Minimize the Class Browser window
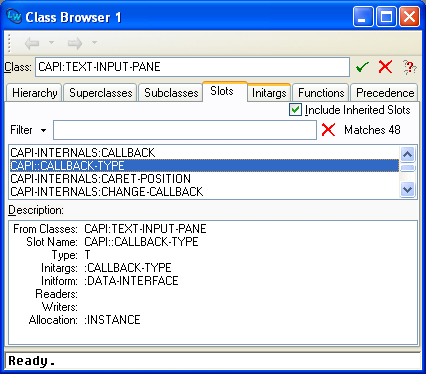This screenshot has height=374, width=426. click(x=363, y=16)
